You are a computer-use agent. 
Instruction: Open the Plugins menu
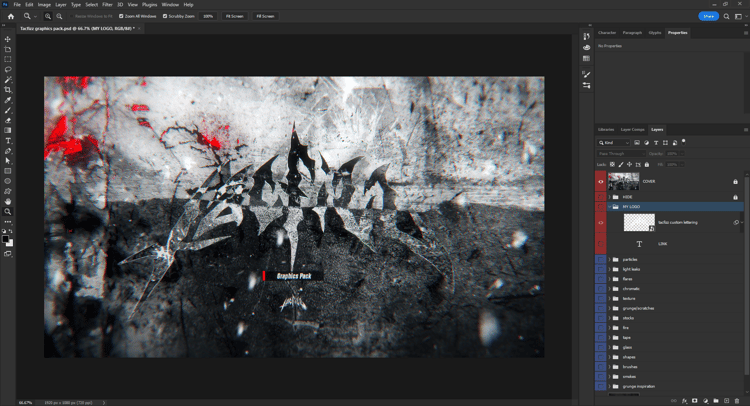150,5
